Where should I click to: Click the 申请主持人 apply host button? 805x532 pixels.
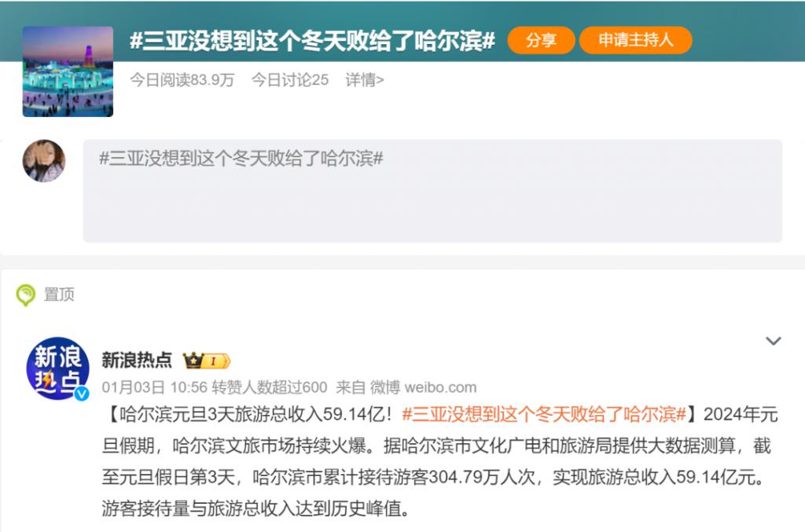(635, 40)
